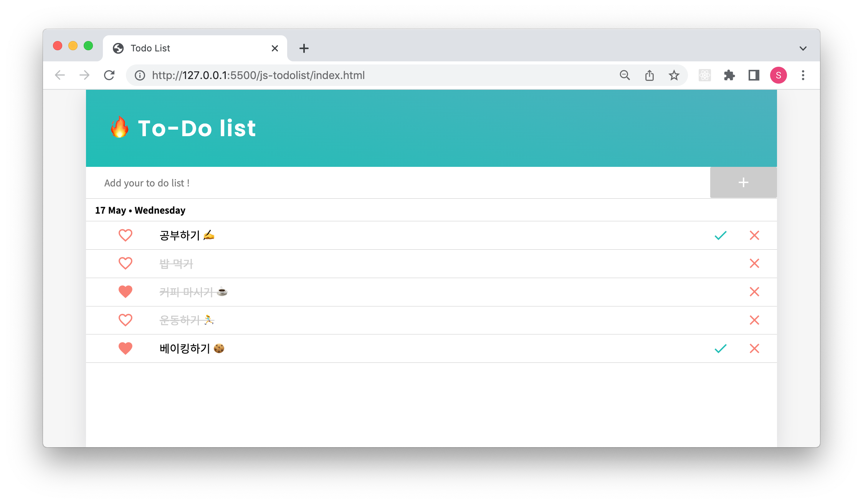Open the browser chevron dropdown at top right
Viewport: 863px width, 504px height.
pos(803,48)
